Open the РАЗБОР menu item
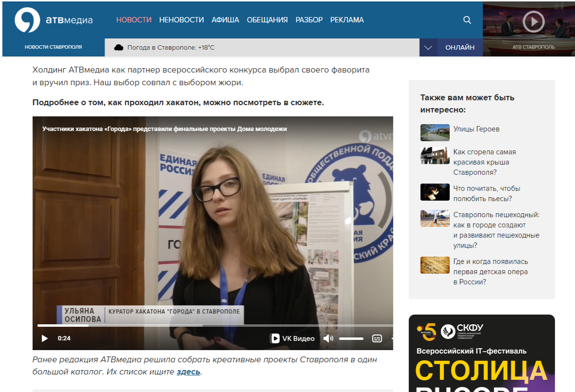The width and height of the screenshot is (575, 392). click(x=309, y=20)
